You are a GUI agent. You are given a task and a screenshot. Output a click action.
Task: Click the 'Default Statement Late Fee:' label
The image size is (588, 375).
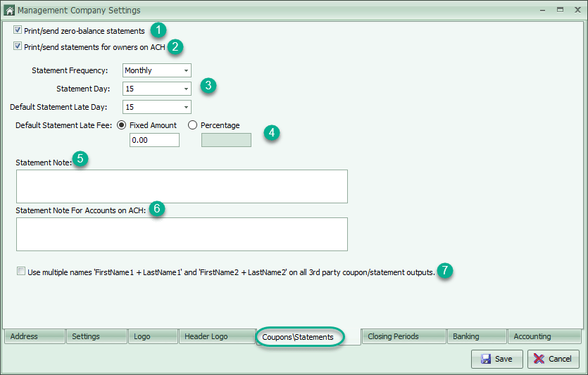click(x=64, y=125)
